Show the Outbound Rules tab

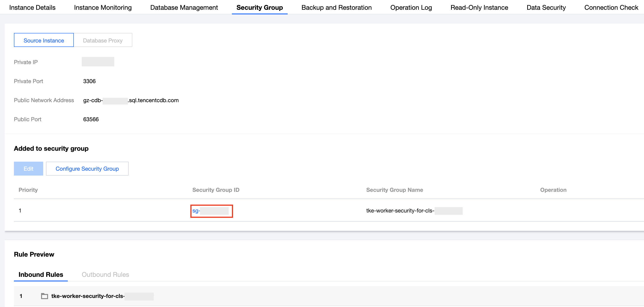click(x=105, y=274)
